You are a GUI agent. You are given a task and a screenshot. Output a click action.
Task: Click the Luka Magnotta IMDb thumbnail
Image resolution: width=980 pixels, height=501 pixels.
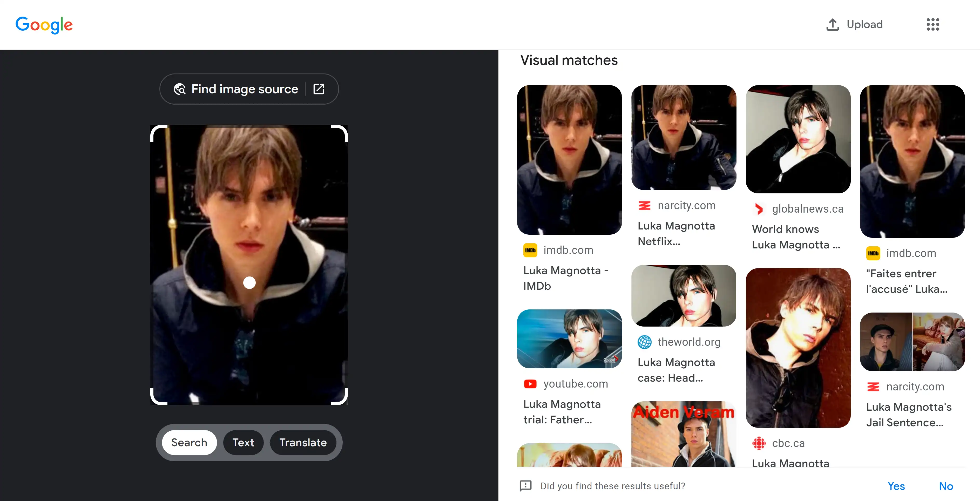(569, 160)
